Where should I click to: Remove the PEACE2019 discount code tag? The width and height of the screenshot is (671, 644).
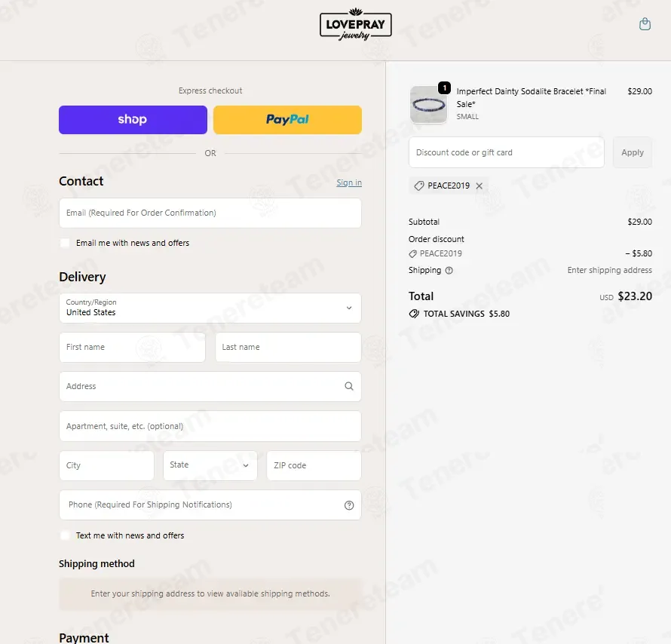(480, 186)
